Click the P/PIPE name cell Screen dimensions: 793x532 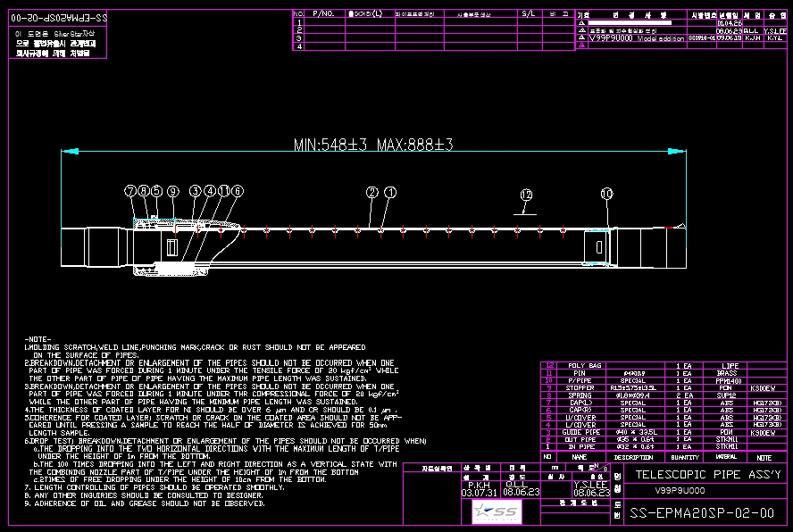point(580,380)
